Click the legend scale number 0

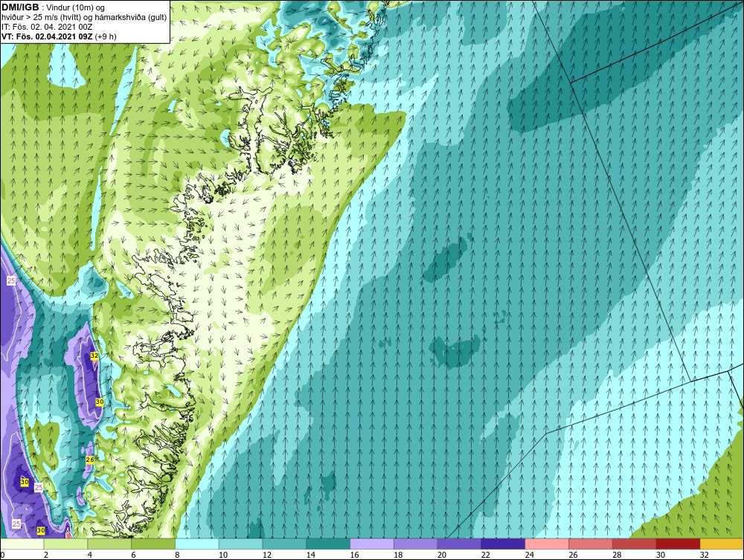[x=2, y=555]
